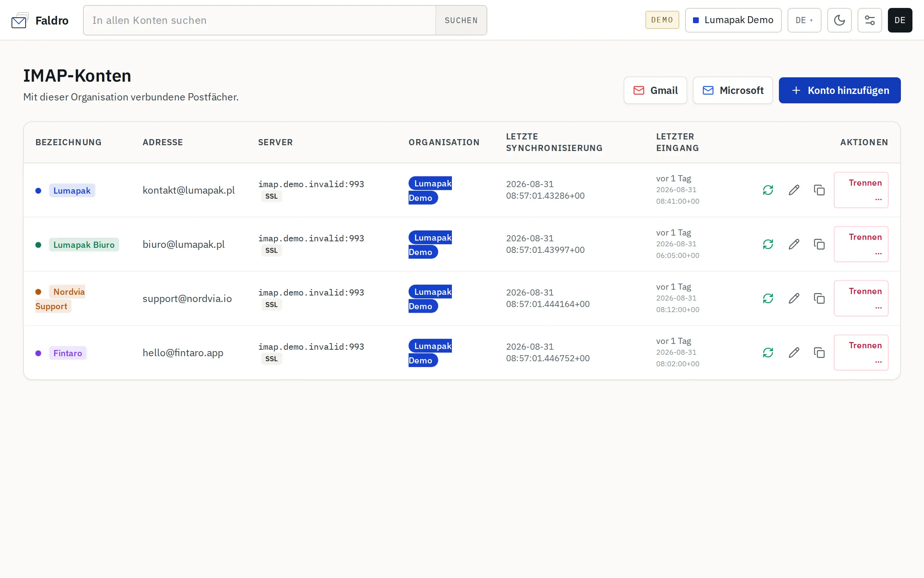Viewport: 924px width, 578px height.
Task: Disconnect support@nordvia.io with Trennen
Action: click(861, 298)
